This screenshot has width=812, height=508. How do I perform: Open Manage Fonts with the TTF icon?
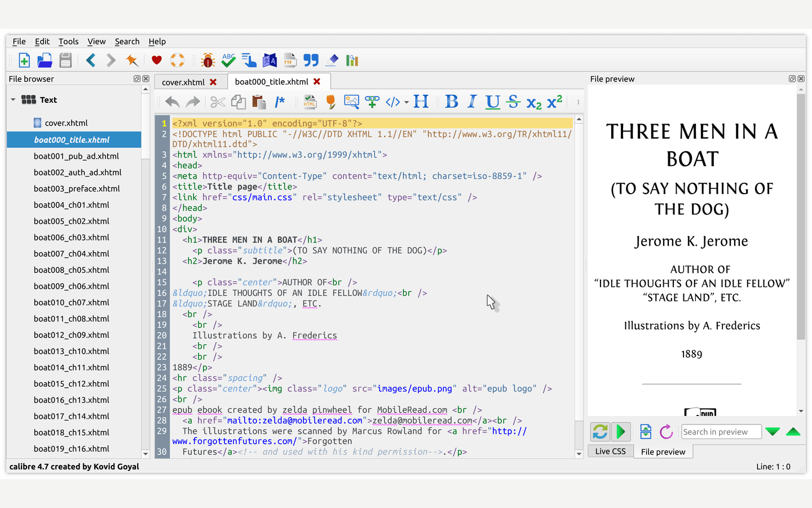click(x=290, y=60)
